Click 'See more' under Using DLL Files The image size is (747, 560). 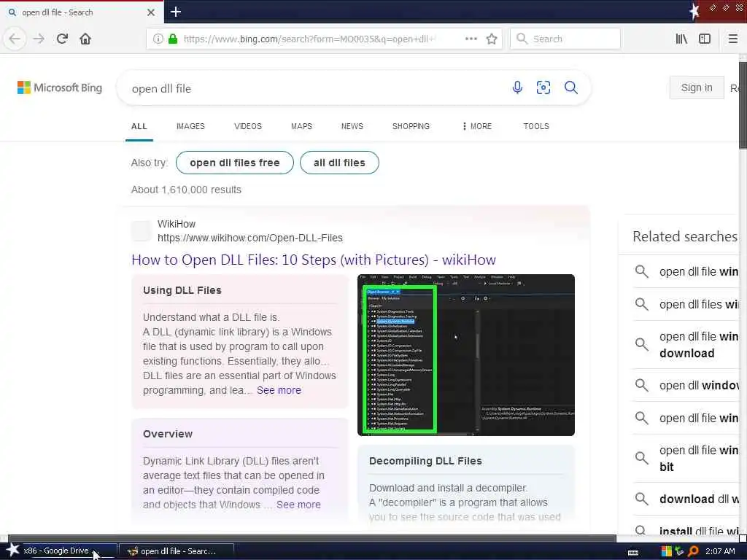point(279,390)
